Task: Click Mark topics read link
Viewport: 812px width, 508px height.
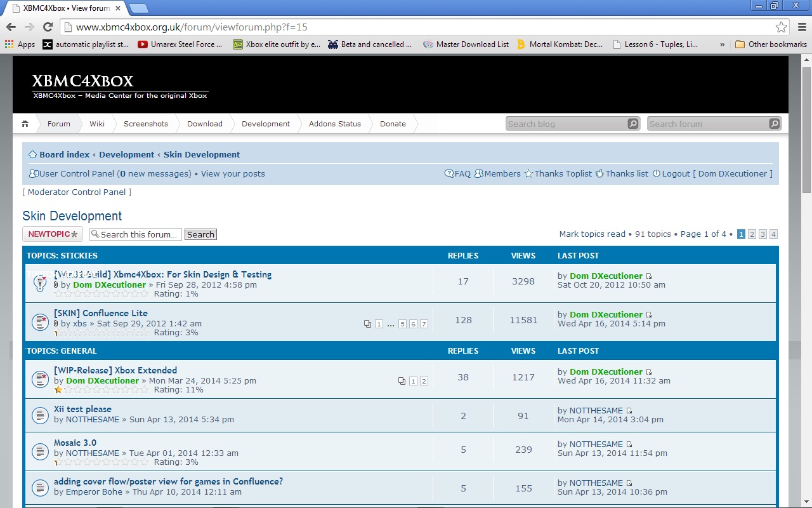Action: pyautogui.click(x=592, y=234)
